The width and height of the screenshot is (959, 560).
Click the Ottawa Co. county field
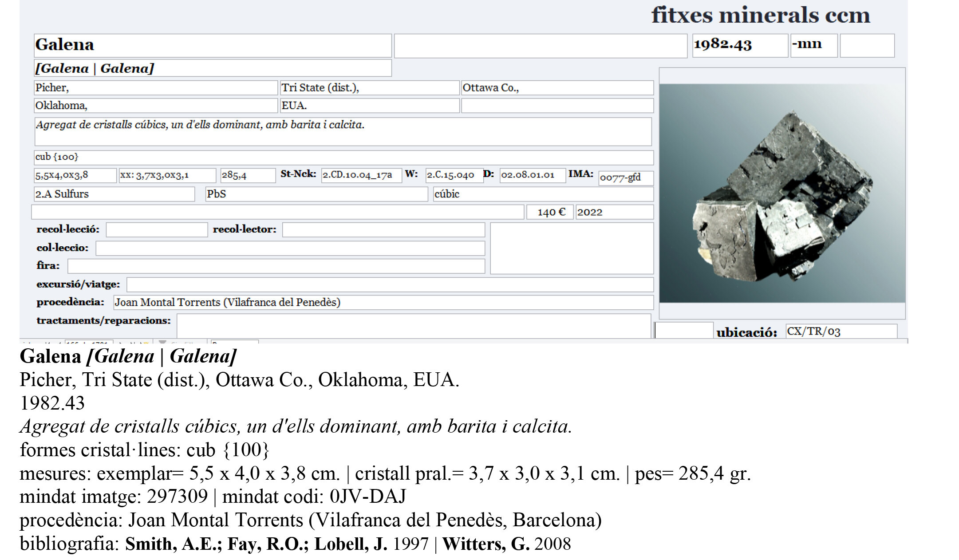pyautogui.click(x=557, y=88)
